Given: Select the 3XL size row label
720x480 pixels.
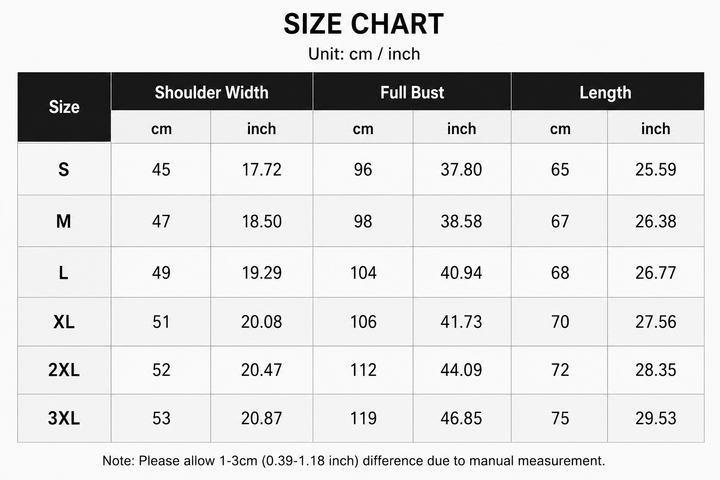Looking at the screenshot, I should (x=64, y=418).
